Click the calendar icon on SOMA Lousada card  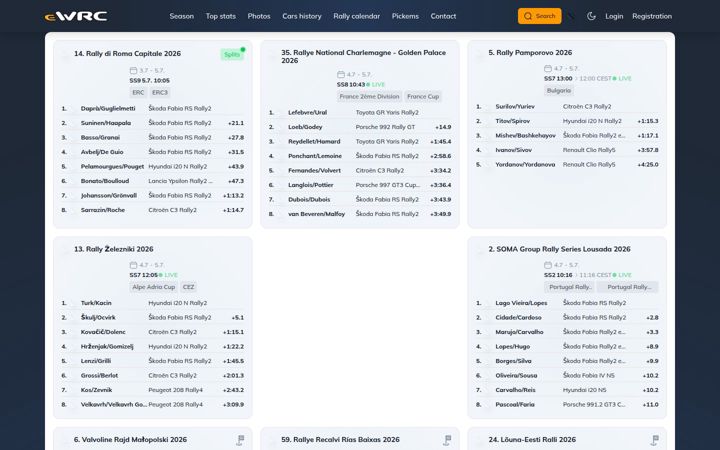click(548, 265)
